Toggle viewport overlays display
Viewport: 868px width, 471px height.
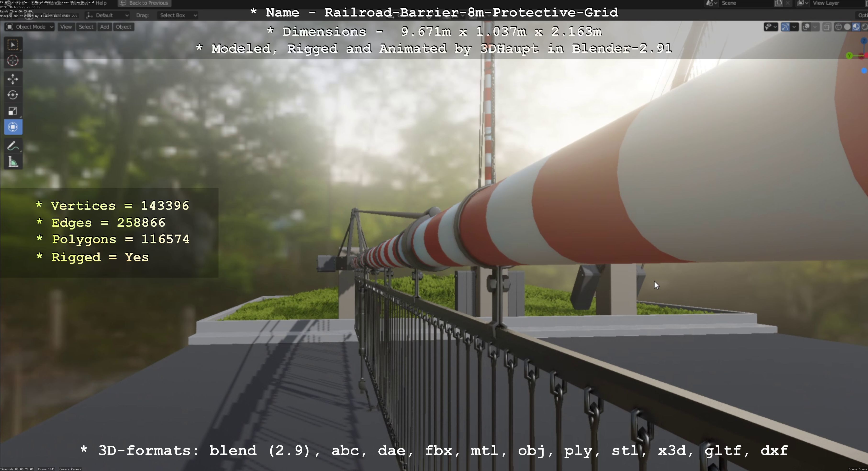pyautogui.click(x=806, y=27)
